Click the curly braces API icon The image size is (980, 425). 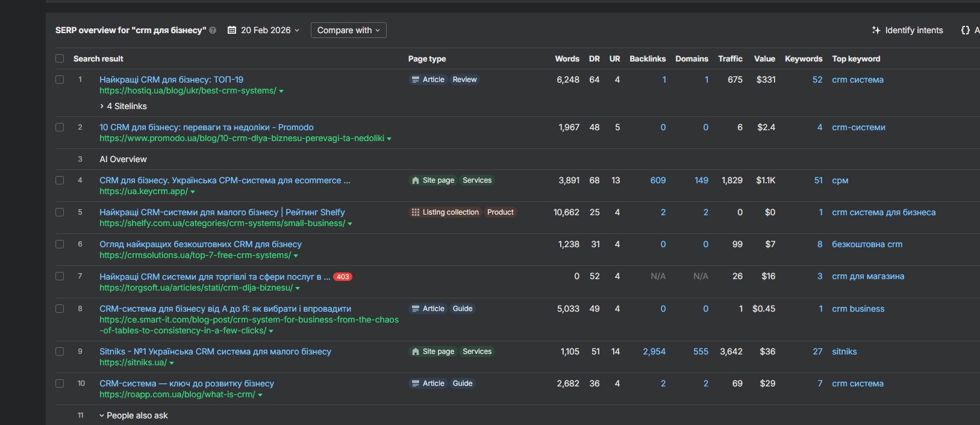[x=966, y=30]
